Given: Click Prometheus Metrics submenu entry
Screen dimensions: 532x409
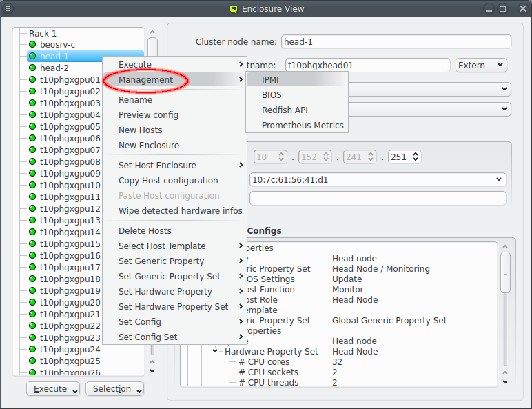Looking at the screenshot, I should pos(302,126).
